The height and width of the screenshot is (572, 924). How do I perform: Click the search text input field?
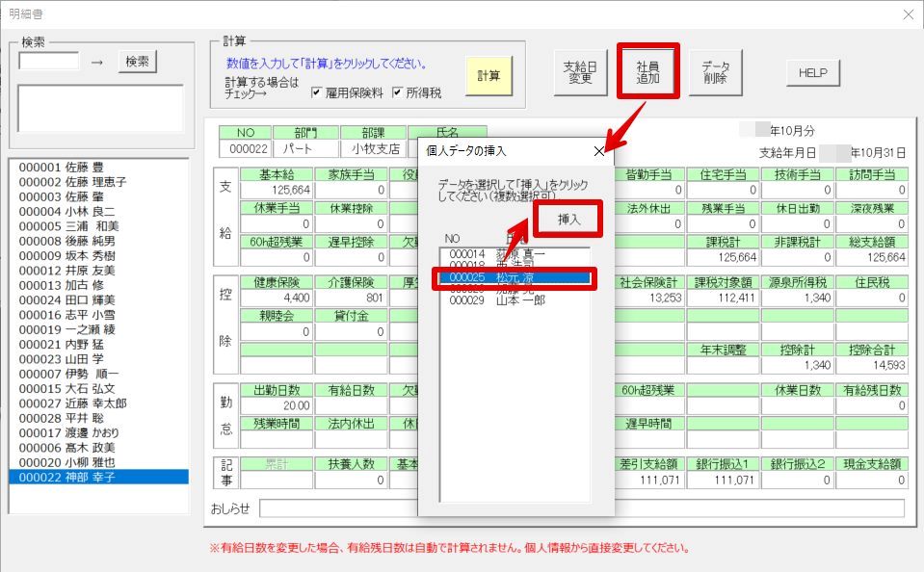pyautogui.click(x=49, y=61)
